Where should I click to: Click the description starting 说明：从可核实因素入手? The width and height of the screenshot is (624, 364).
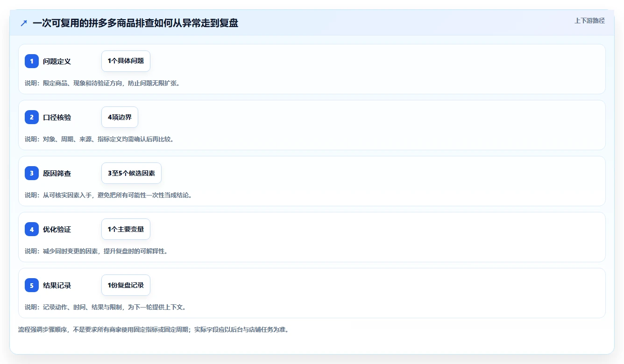pos(108,195)
